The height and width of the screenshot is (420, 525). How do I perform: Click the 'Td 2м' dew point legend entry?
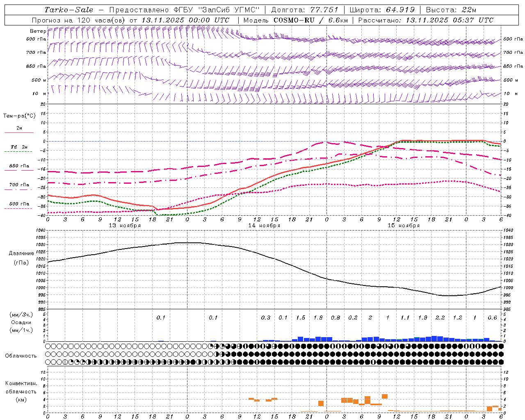click(x=19, y=147)
